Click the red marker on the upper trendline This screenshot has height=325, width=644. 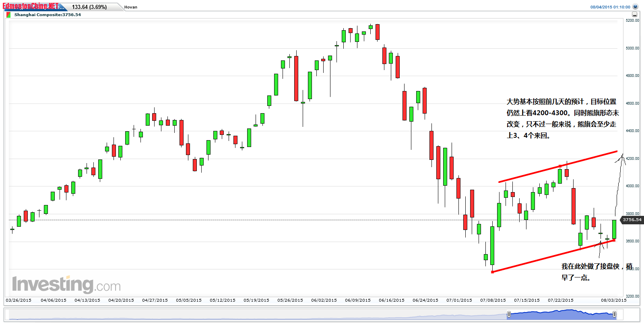[x=560, y=166]
